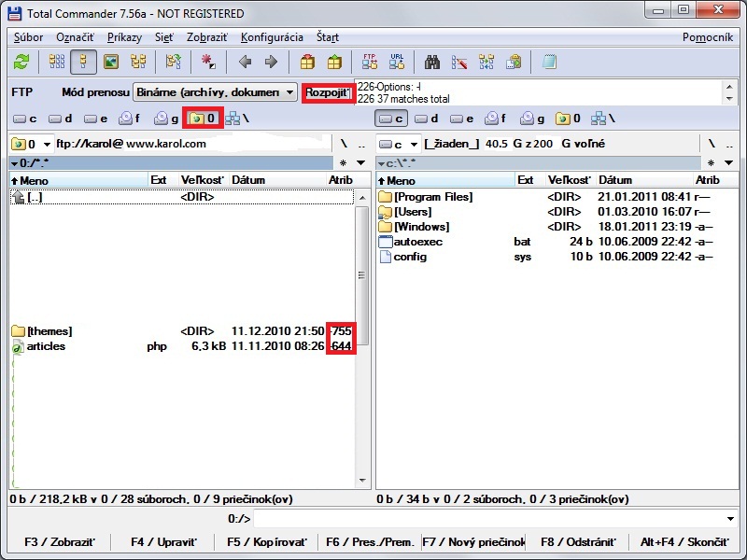Screen dimensions: 747x560
Task: Click the unpack files archive icon
Action: pos(334,62)
